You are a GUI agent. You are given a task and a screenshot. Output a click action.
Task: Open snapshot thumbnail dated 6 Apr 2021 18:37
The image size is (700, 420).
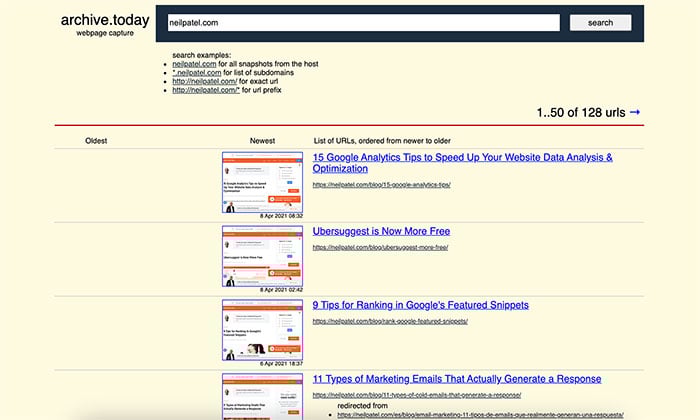(x=262, y=330)
